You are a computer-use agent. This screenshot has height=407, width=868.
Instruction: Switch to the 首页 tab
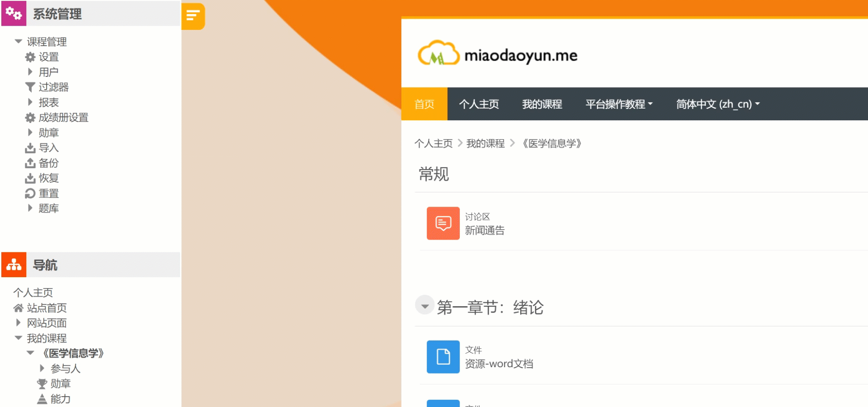425,104
